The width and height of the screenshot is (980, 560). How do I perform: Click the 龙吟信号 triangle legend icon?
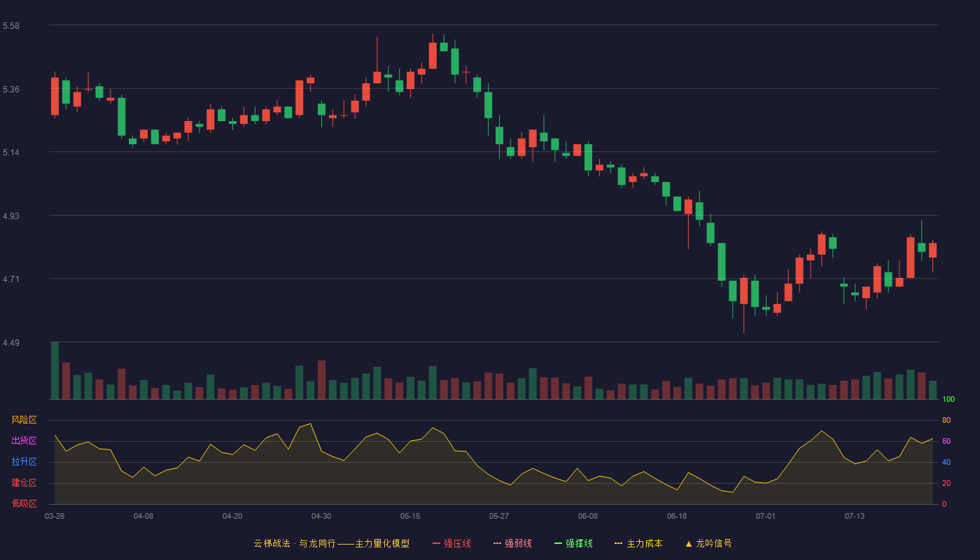(x=689, y=543)
